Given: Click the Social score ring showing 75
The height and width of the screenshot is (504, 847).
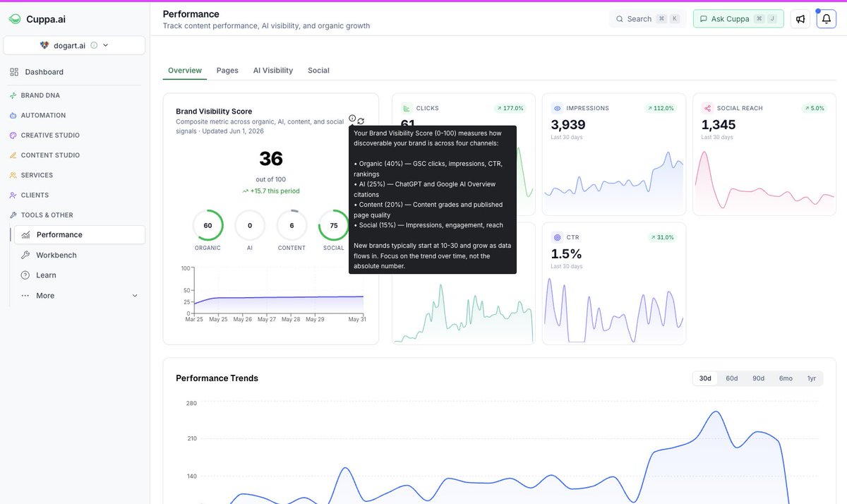Looking at the screenshot, I should [334, 225].
